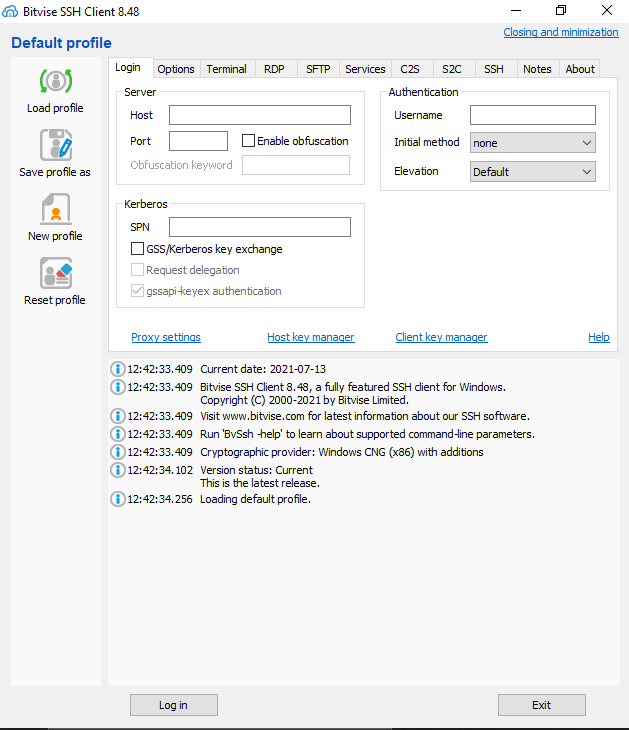
Task: Open the Elevation dropdown
Action: pyautogui.click(x=533, y=172)
